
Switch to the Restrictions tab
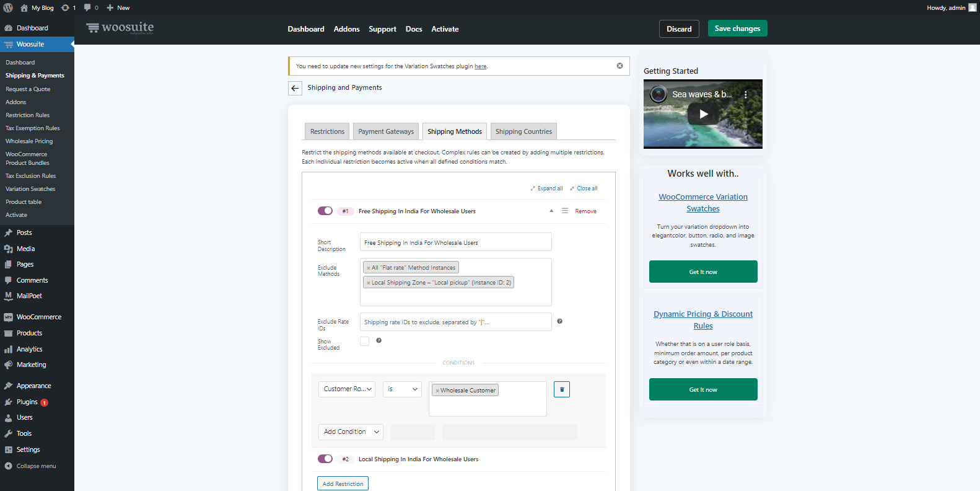pyautogui.click(x=327, y=131)
